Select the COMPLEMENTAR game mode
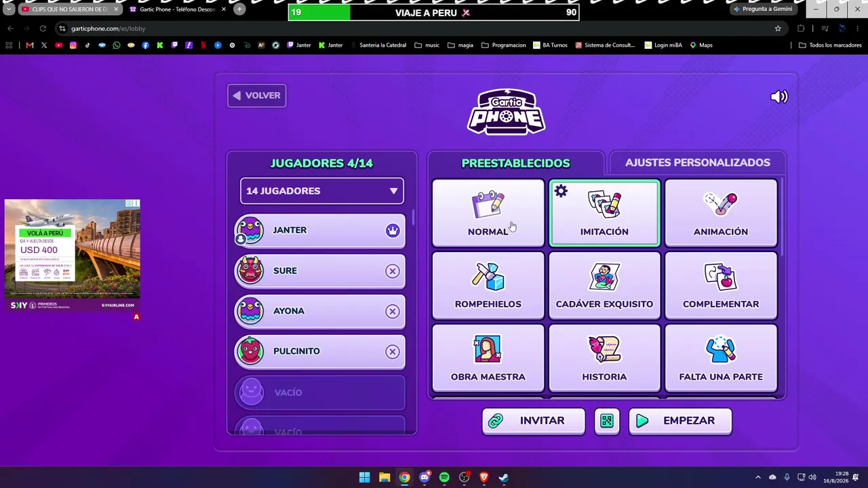The height and width of the screenshot is (488, 868). click(721, 285)
